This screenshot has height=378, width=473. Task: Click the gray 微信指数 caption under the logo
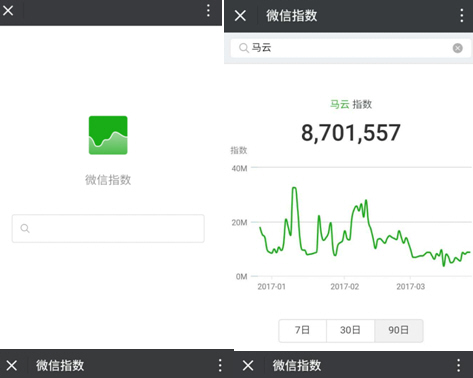pos(108,180)
